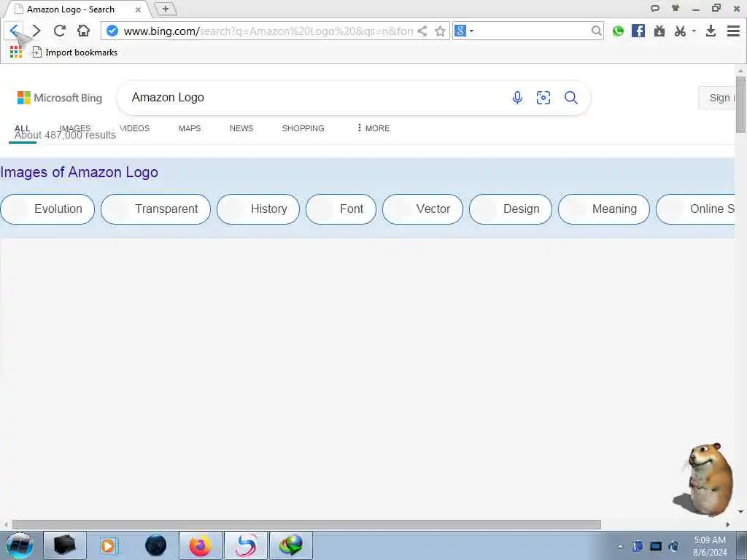Image resolution: width=747 pixels, height=560 pixels.
Task: Select the Vector filter chip
Action: click(x=422, y=209)
